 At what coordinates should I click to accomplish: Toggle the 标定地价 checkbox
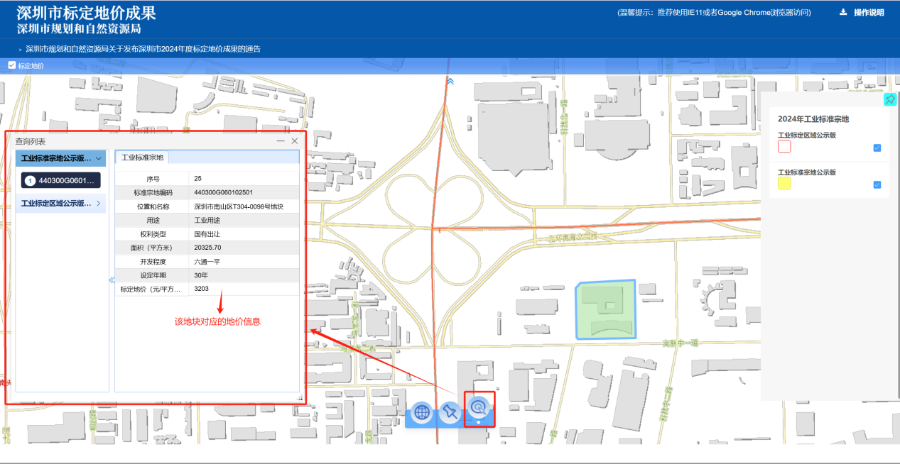point(12,66)
